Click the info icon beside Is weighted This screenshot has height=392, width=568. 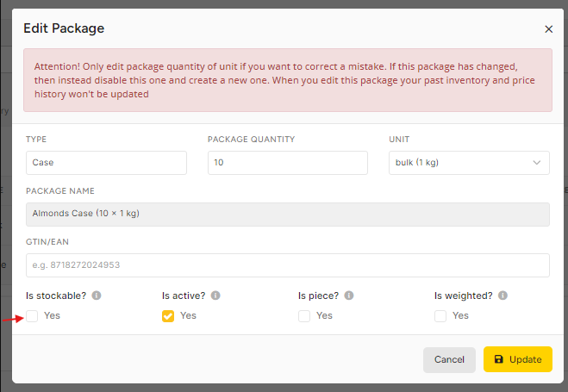click(502, 296)
